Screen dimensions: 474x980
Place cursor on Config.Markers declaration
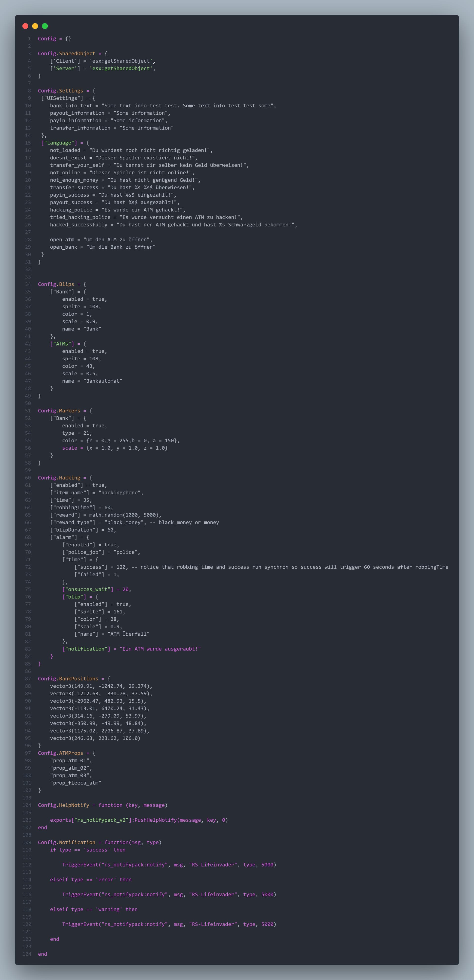click(59, 411)
